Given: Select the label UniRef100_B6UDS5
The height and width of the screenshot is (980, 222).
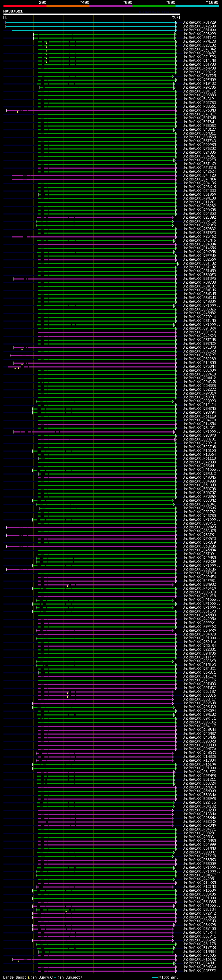Looking at the screenshot, I should click(x=199, y=902).
